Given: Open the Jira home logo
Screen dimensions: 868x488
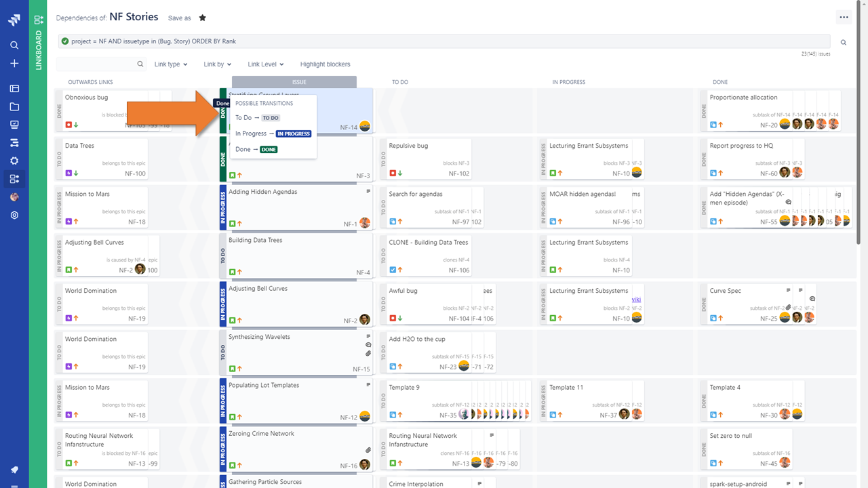Looking at the screenshot, I should 14,21.
